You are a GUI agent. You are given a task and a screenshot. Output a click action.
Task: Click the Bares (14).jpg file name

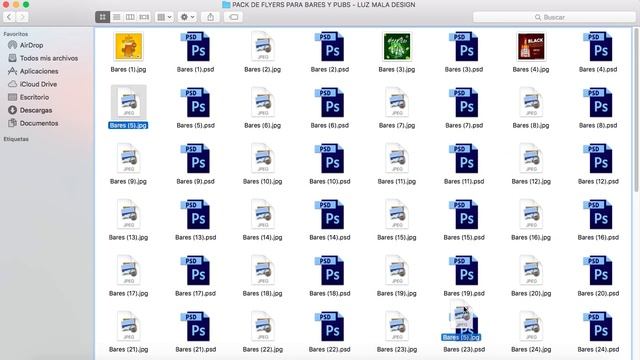tap(262, 238)
